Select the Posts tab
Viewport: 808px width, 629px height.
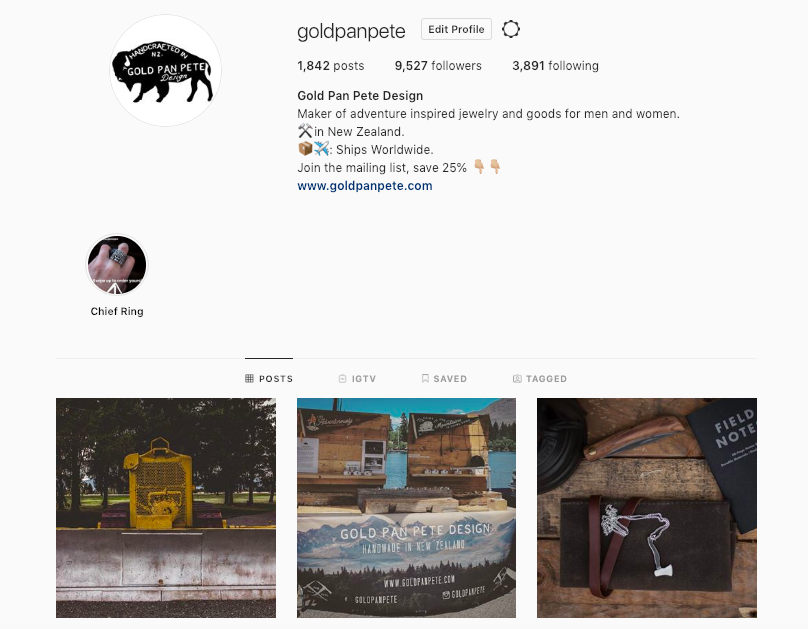tap(269, 379)
